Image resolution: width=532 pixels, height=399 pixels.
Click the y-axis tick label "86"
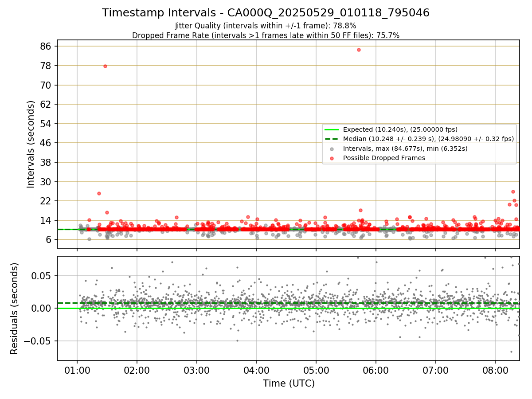(x=46, y=47)
